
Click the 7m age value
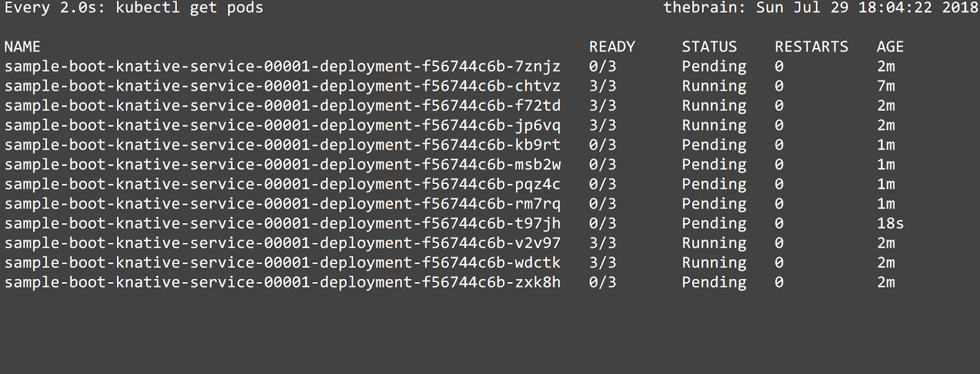coord(886,86)
